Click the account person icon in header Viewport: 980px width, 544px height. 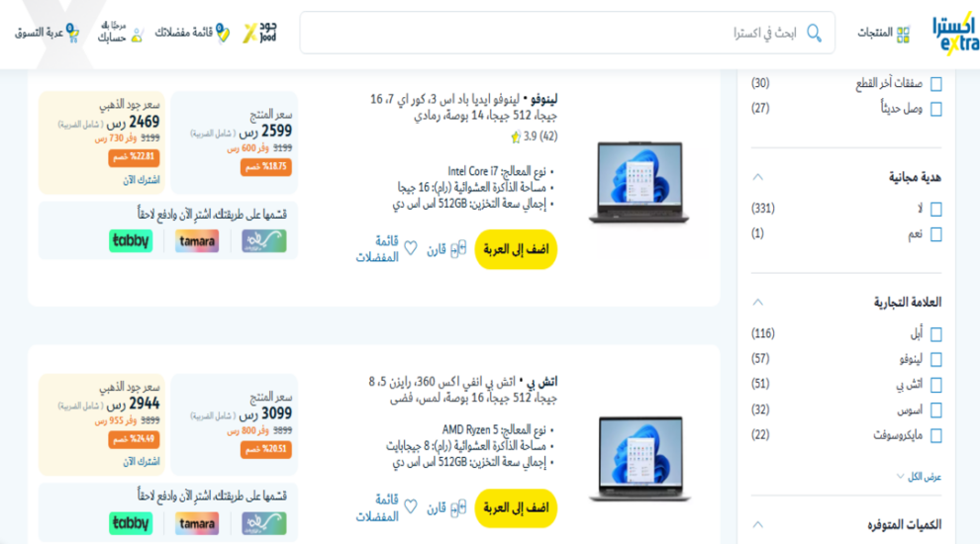tap(137, 37)
